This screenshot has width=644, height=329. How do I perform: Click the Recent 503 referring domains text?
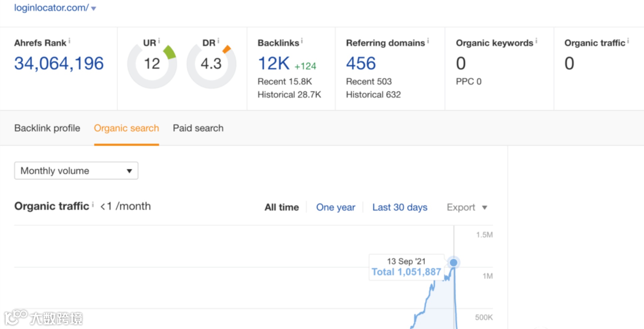click(x=369, y=82)
